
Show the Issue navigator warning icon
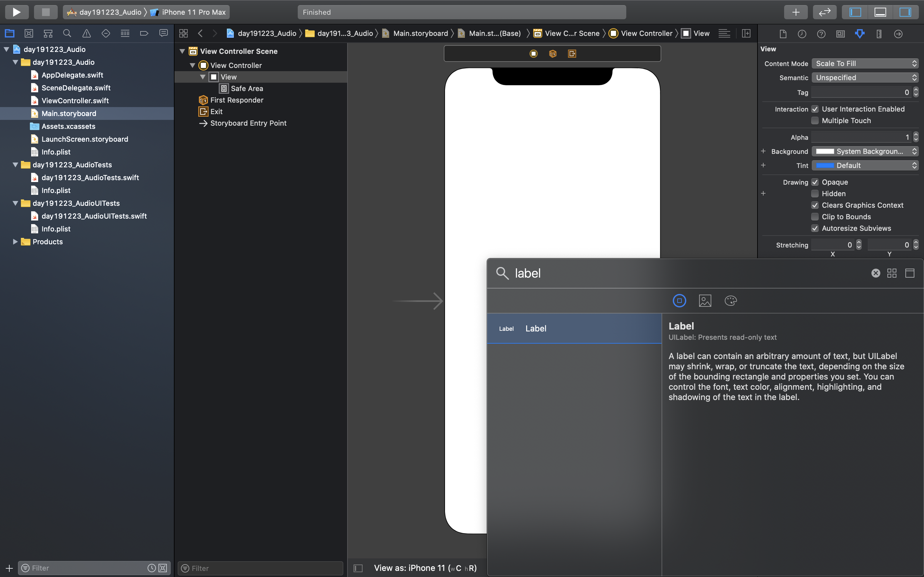87,34
